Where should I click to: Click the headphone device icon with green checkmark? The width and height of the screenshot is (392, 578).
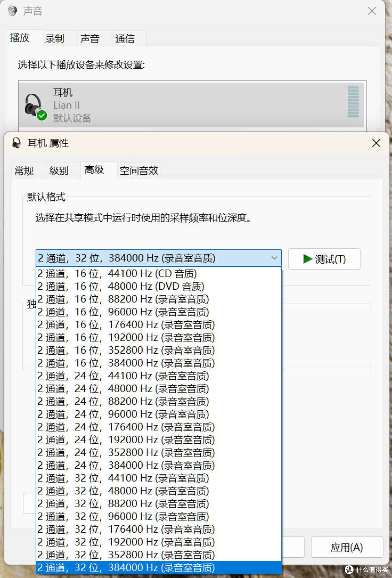[x=36, y=107]
